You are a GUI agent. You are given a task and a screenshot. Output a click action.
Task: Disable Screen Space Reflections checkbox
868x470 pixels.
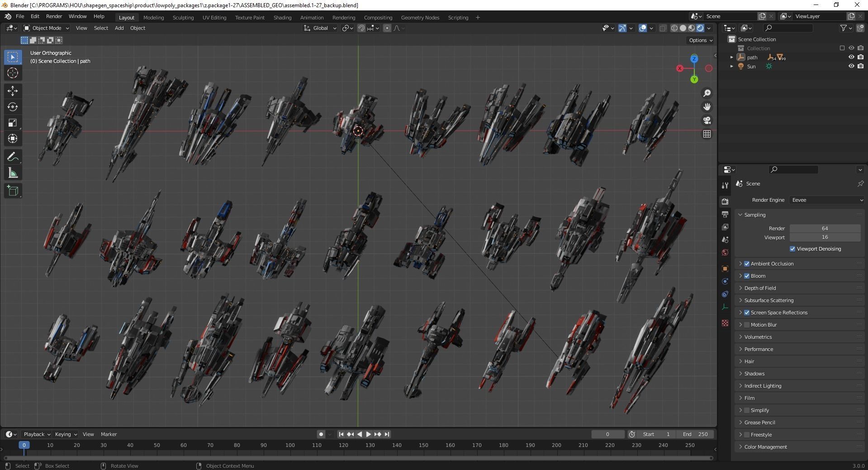pos(747,313)
